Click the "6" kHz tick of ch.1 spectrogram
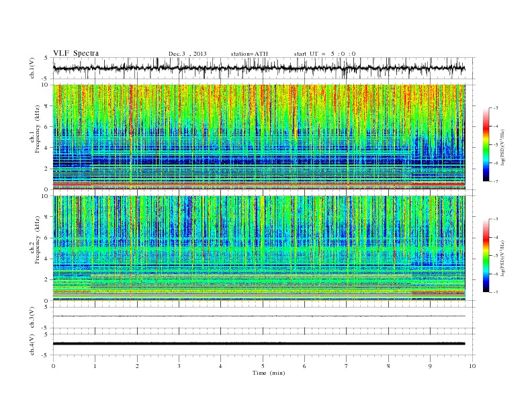The height and width of the screenshot is (411, 532). (47, 127)
